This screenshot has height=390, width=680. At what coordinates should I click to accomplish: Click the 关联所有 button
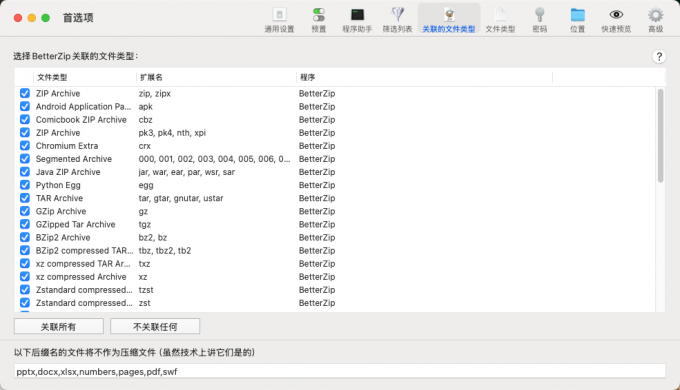click(x=59, y=327)
